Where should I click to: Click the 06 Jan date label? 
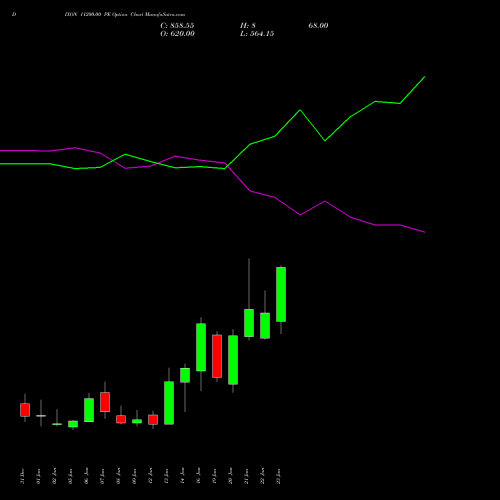(86, 476)
